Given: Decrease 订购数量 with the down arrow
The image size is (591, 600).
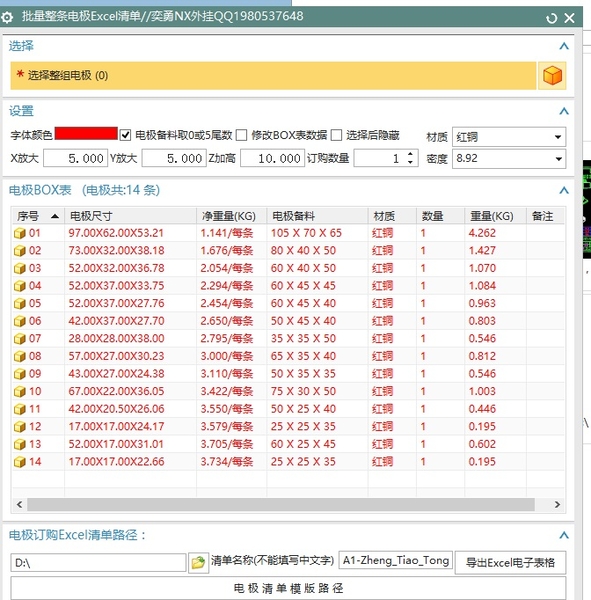Looking at the screenshot, I should tap(410, 163).
